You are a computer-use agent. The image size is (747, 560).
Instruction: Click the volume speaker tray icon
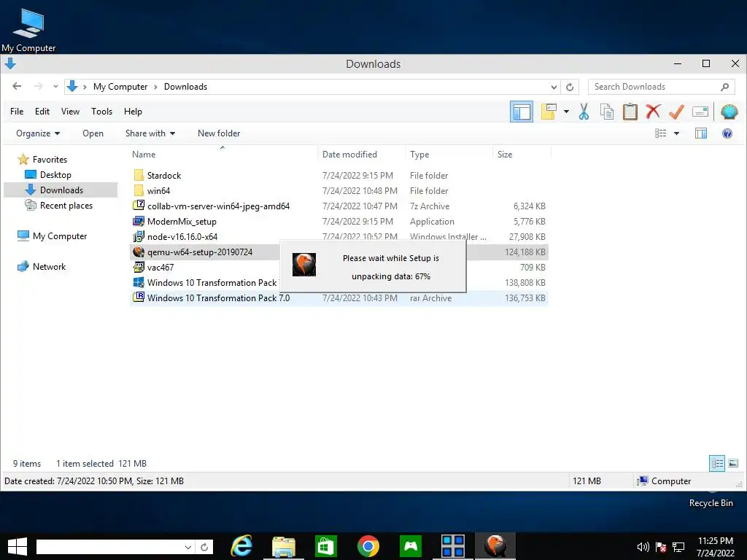pyautogui.click(x=643, y=547)
